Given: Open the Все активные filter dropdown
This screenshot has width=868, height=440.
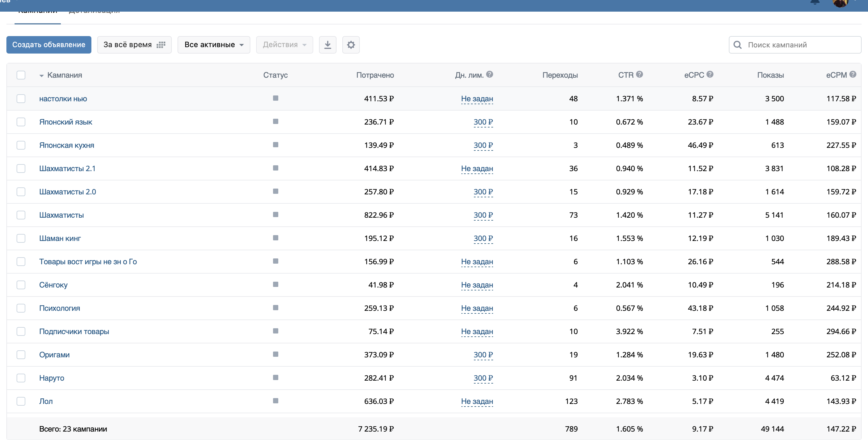Looking at the screenshot, I should (214, 45).
